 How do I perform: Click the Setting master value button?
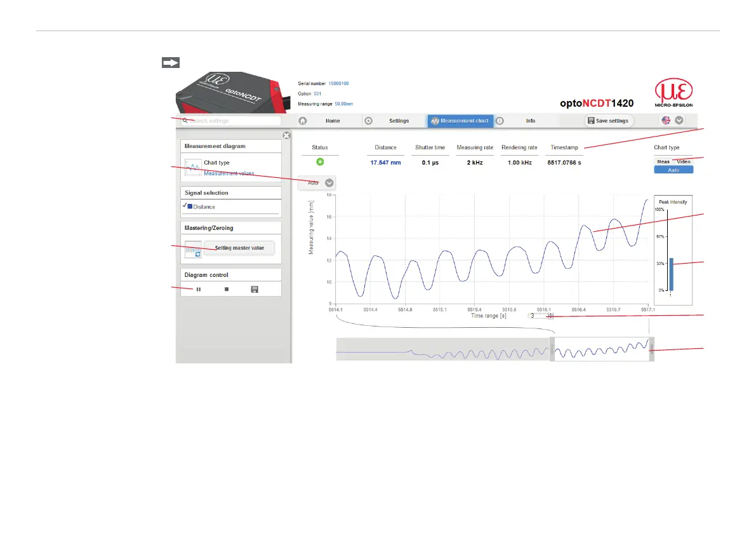pyautogui.click(x=239, y=248)
